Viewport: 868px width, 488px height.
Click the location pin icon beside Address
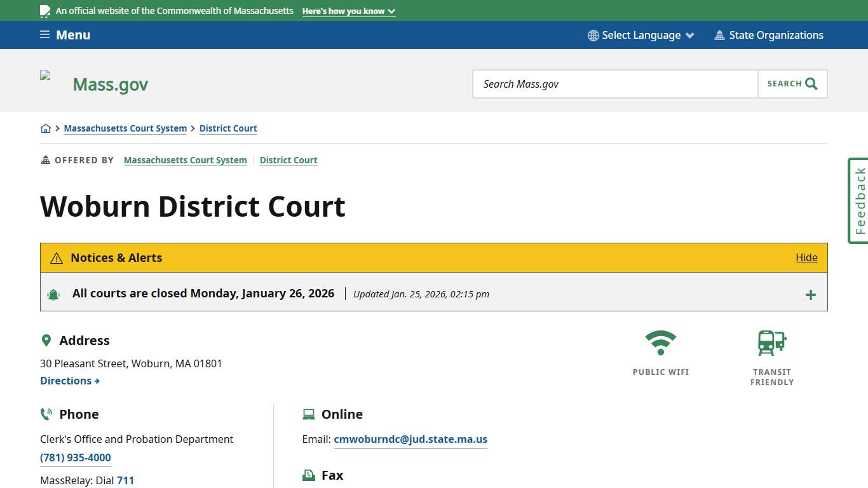tap(46, 340)
